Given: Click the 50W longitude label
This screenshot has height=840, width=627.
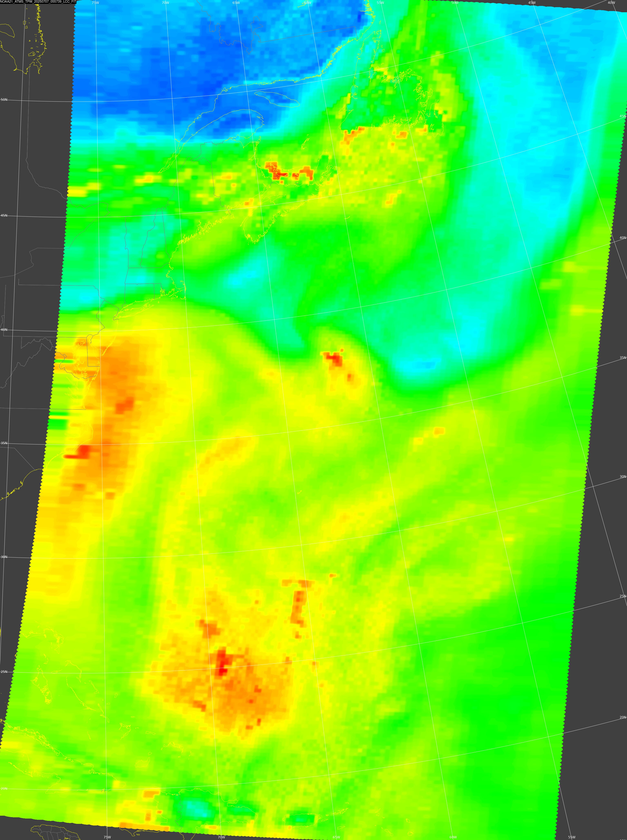Looking at the screenshot, I should [x=455, y=3].
